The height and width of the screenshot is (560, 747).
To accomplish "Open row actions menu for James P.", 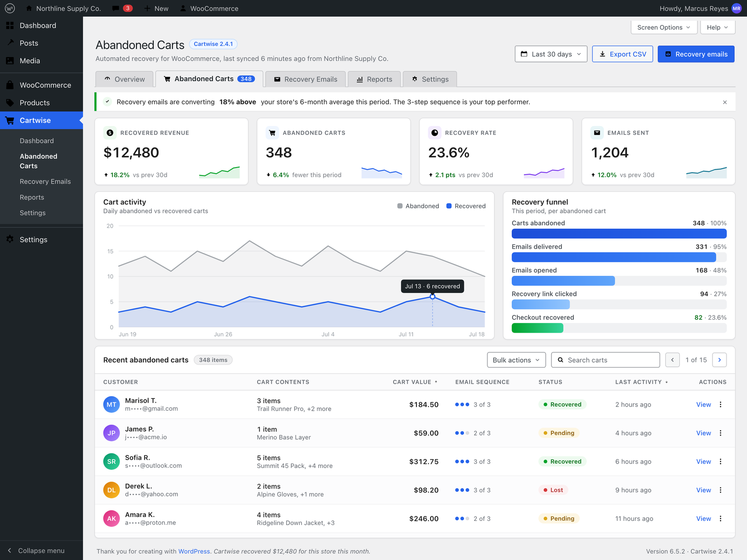I will (x=720, y=433).
